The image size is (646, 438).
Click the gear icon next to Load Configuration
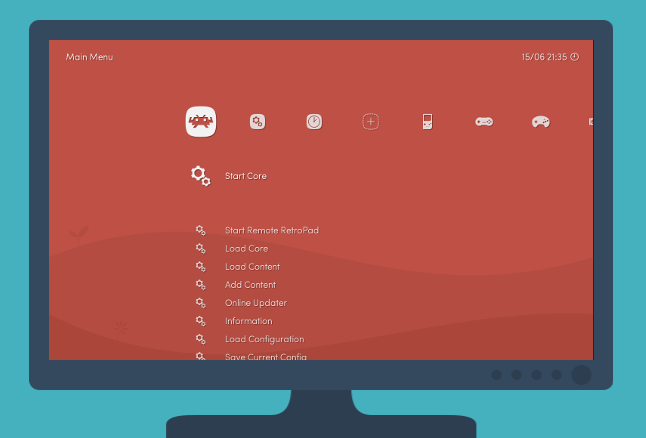(x=201, y=339)
